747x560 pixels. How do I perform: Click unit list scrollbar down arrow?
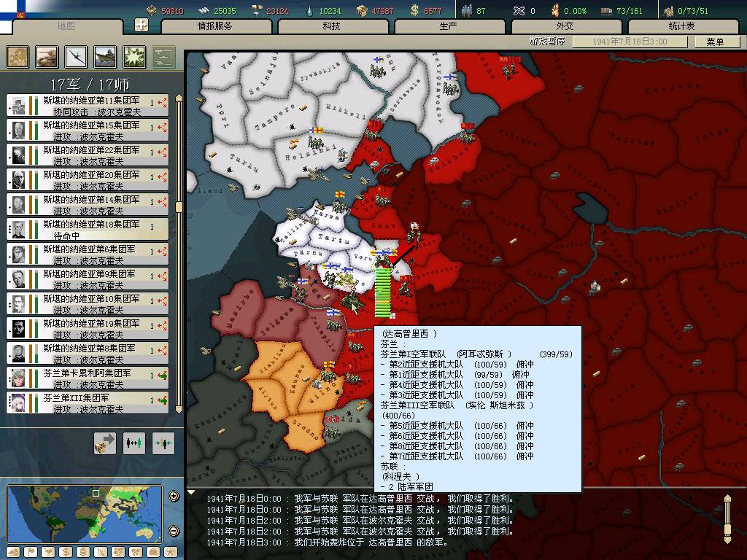click(179, 408)
